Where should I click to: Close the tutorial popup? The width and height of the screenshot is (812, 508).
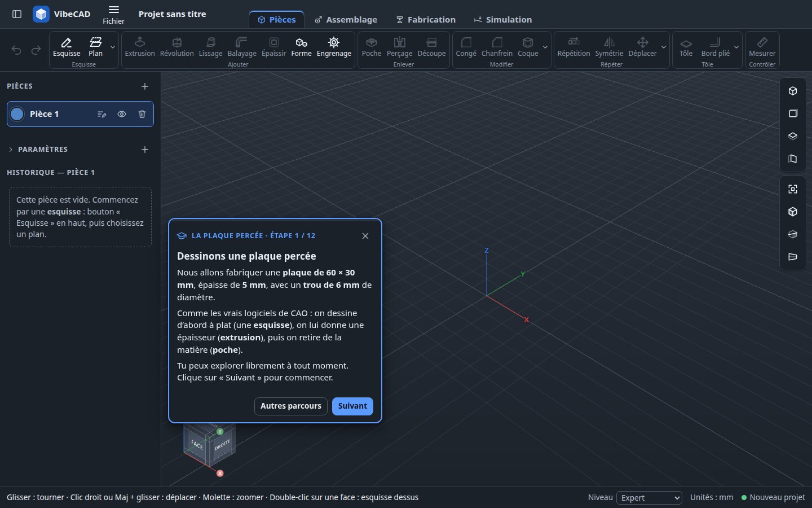(x=365, y=236)
